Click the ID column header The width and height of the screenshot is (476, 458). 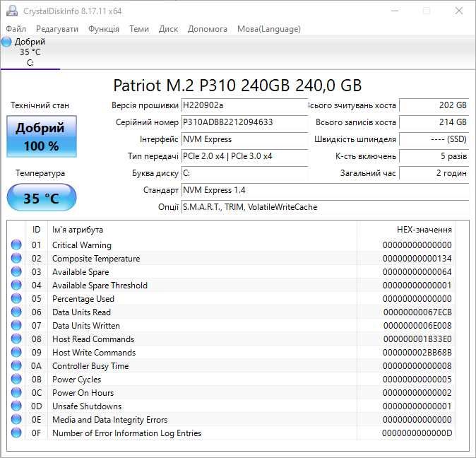coord(36,230)
